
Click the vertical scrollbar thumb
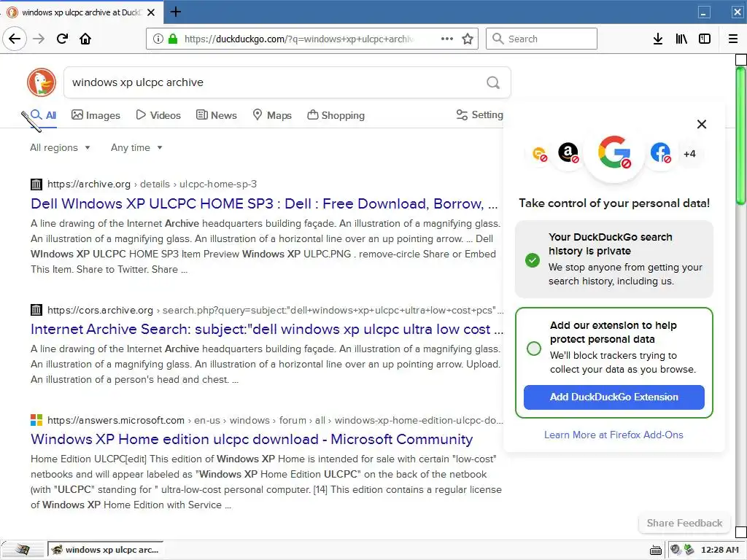tap(740, 136)
